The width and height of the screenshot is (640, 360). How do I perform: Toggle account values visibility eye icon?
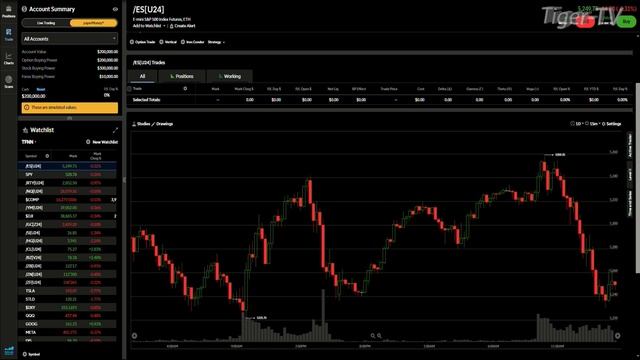click(x=115, y=9)
